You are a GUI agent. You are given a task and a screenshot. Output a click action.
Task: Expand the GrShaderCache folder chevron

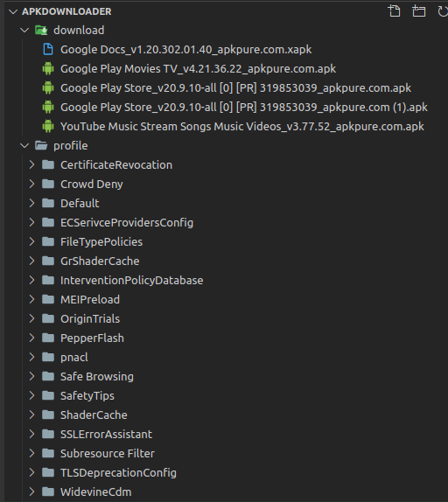point(31,261)
